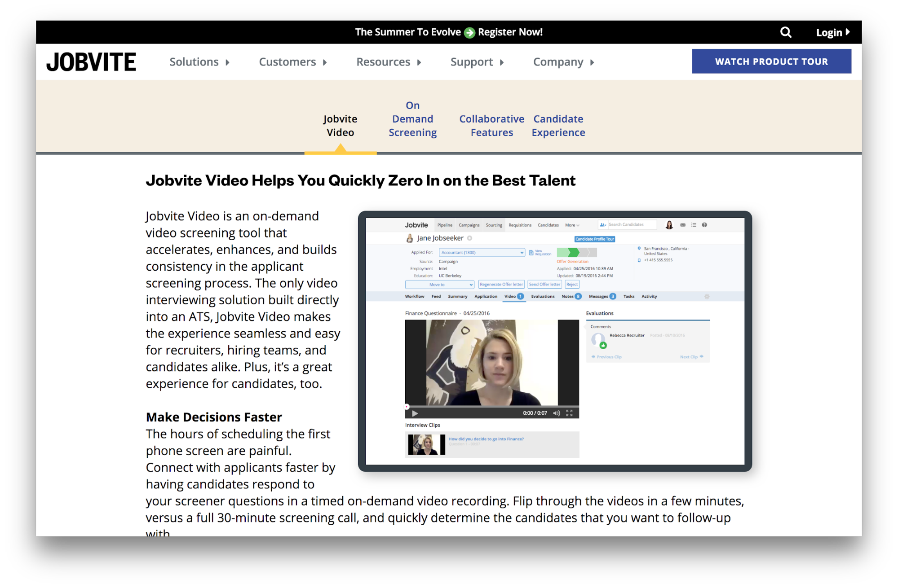Expand the Customers menu
This screenshot has height=588, width=898.
293,62
